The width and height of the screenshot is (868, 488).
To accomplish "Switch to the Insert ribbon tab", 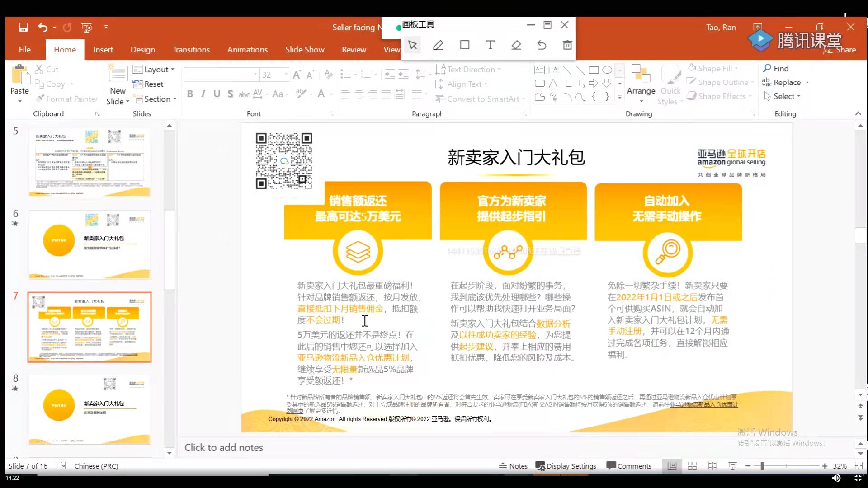I will (x=103, y=50).
